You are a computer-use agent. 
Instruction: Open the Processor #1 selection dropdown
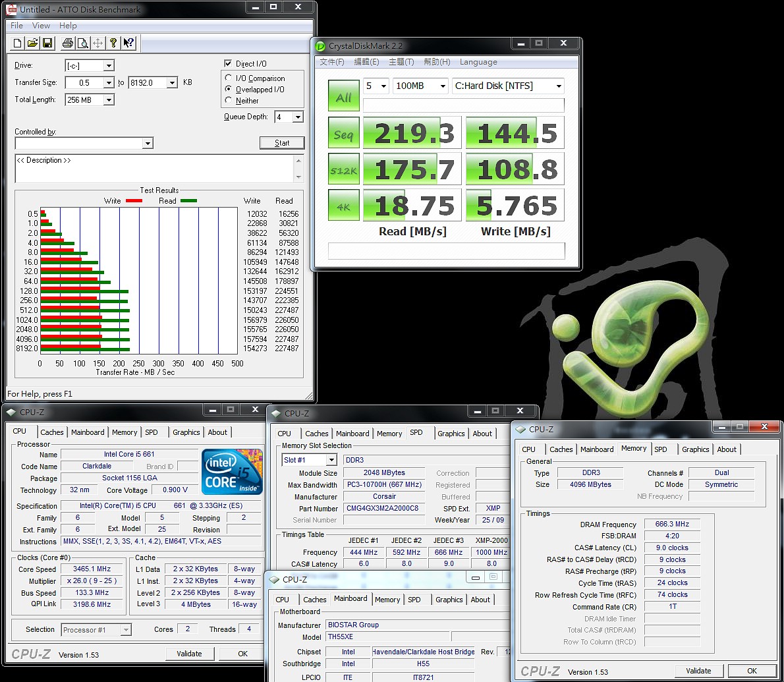coord(126,630)
